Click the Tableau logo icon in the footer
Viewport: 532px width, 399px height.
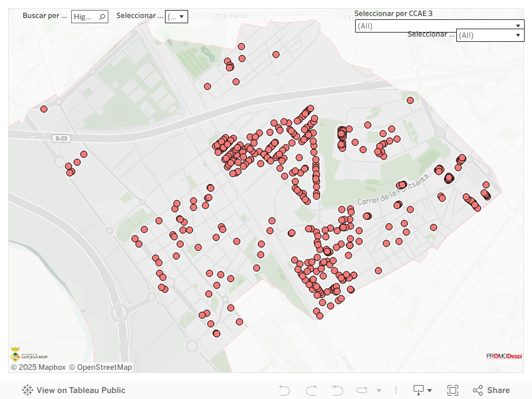pyautogui.click(x=28, y=390)
